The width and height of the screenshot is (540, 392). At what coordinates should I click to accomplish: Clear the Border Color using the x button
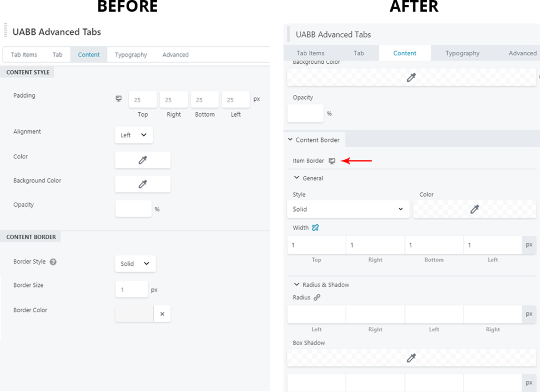coord(162,313)
